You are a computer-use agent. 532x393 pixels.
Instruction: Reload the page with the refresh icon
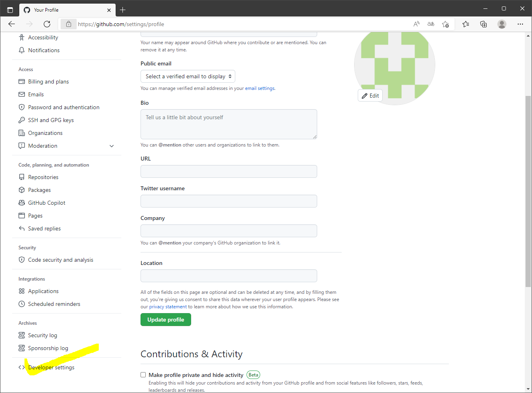pyautogui.click(x=47, y=24)
